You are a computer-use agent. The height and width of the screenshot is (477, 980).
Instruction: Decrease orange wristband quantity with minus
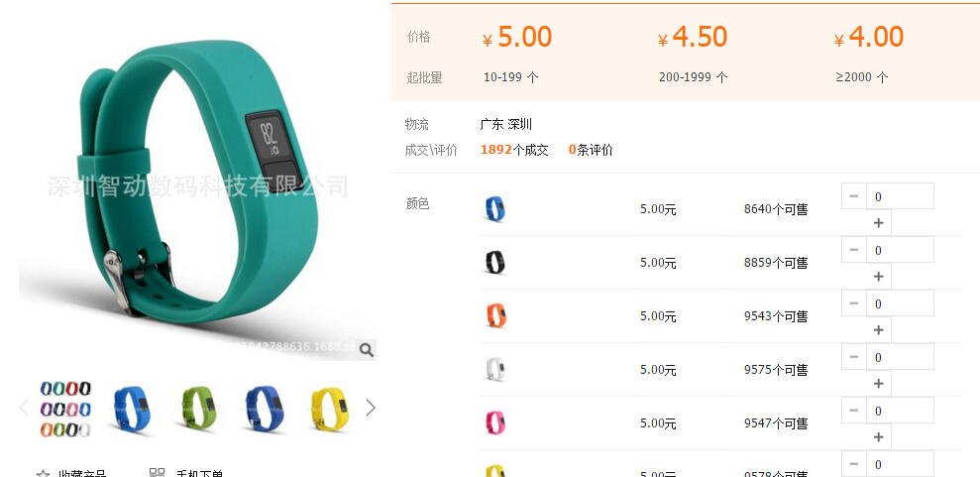(x=854, y=303)
